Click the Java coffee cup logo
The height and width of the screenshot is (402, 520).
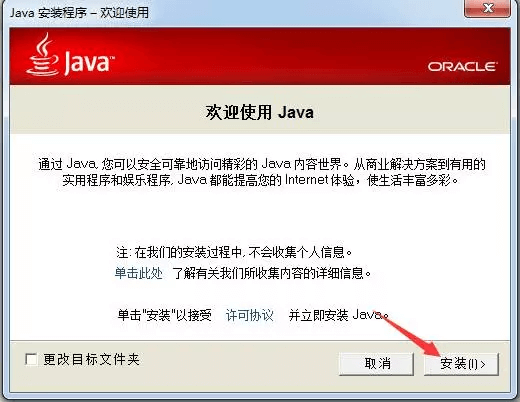pyautogui.click(x=43, y=54)
